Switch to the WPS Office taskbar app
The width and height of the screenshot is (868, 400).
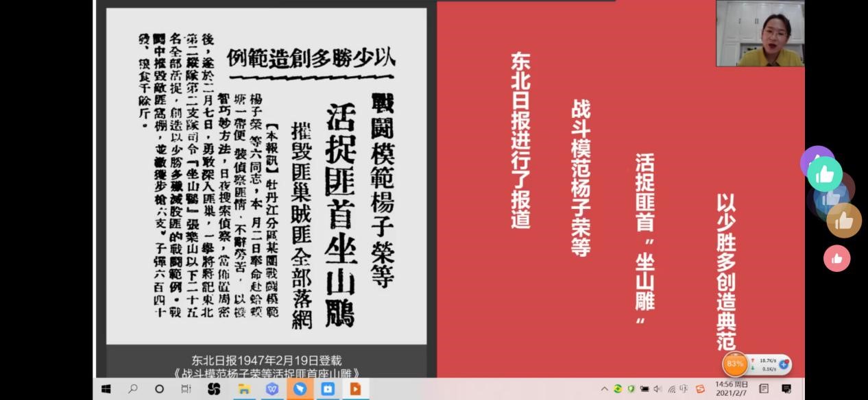[272, 389]
